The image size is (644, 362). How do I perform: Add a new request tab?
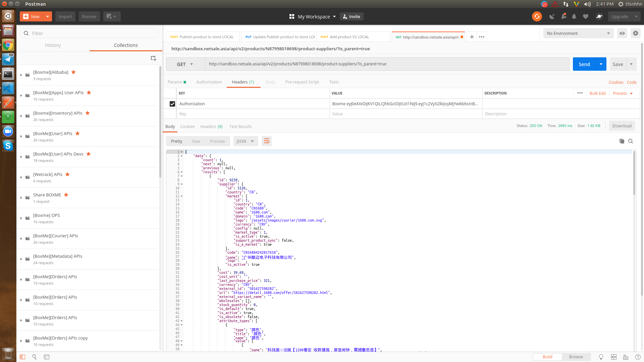[472, 37]
